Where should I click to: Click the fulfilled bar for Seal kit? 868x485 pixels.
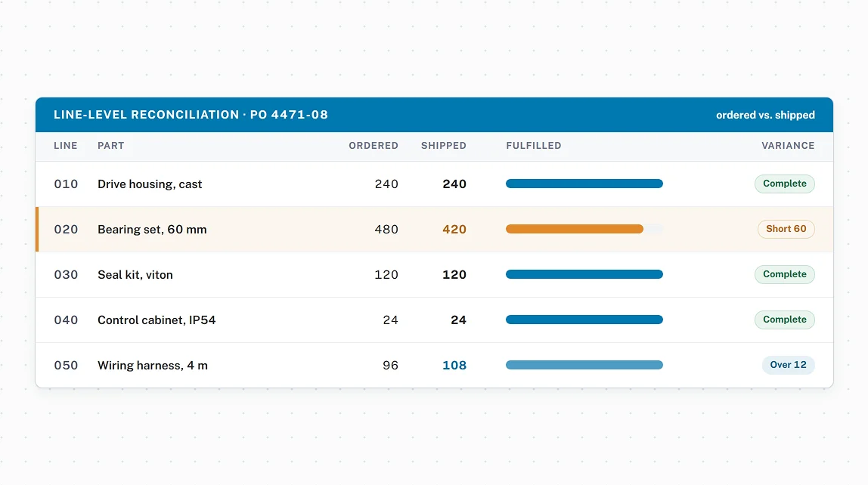point(584,274)
